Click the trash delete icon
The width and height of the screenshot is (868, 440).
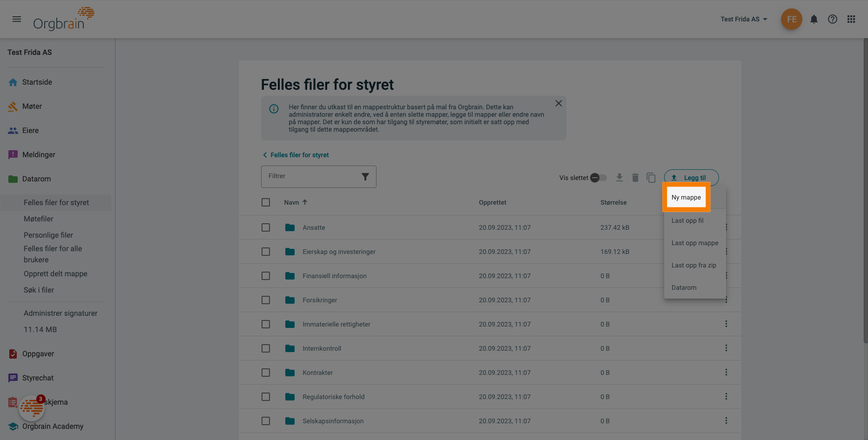635,178
